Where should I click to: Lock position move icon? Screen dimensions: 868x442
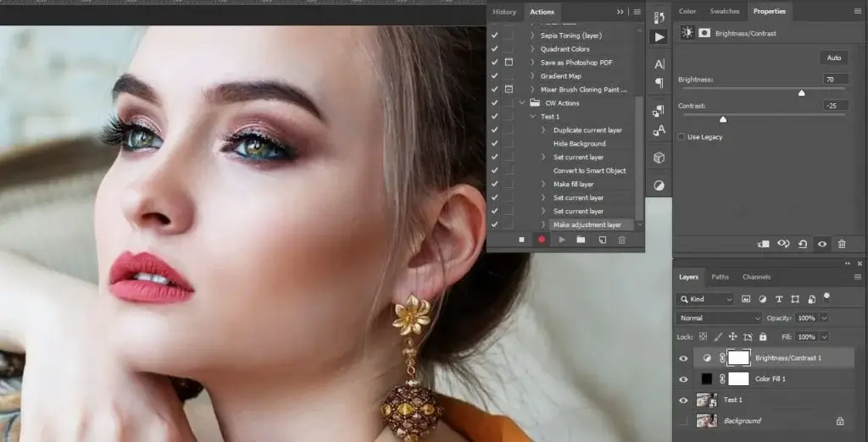[733, 336]
